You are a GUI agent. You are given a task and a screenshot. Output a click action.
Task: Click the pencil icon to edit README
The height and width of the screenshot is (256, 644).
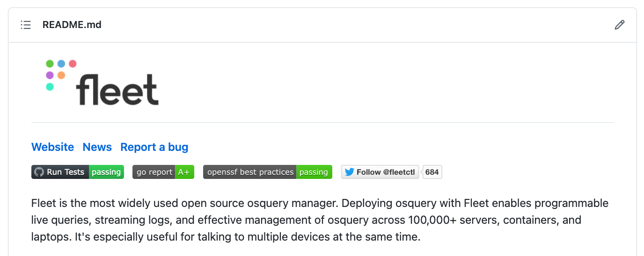620,25
